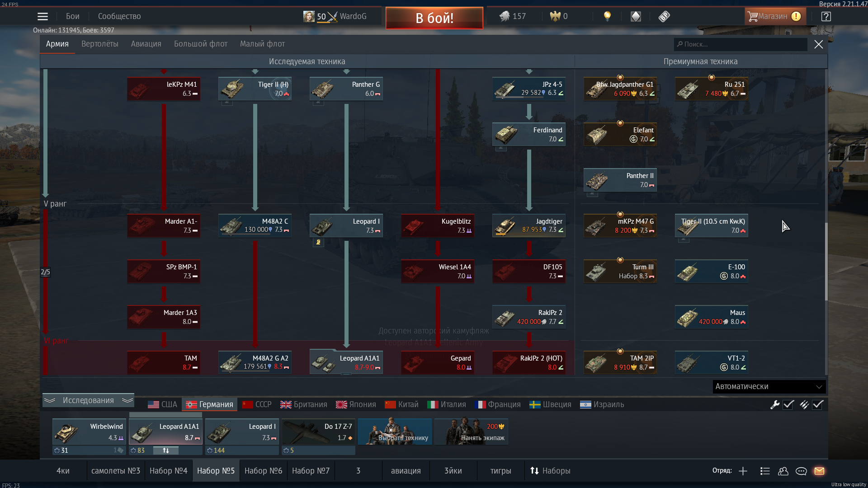Select Tiger II (H) vehicle card
Screen dimensions: 868x488
[x=255, y=89]
